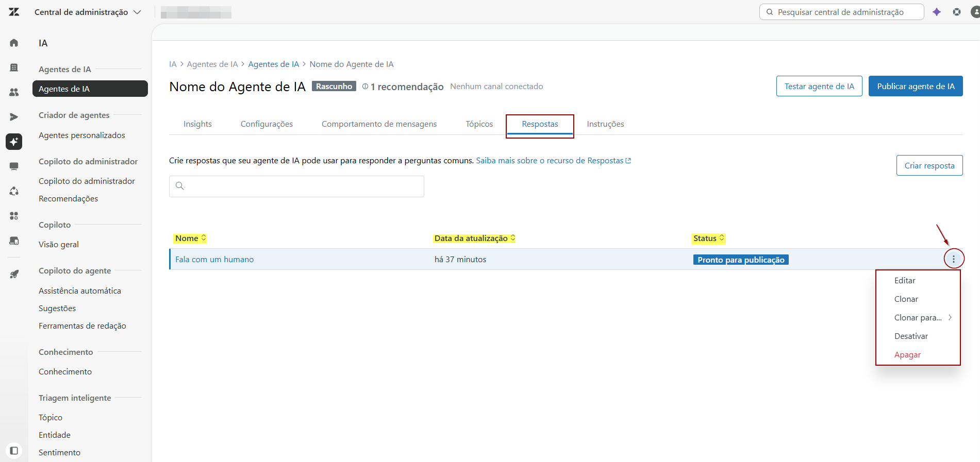
Task: Expand Central de administração dropdown
Action: pos(88,12)
